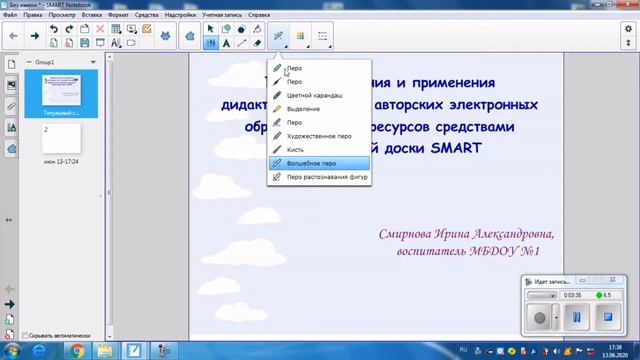Choose 'Перо распознавания фигур' option

point(319,177)
